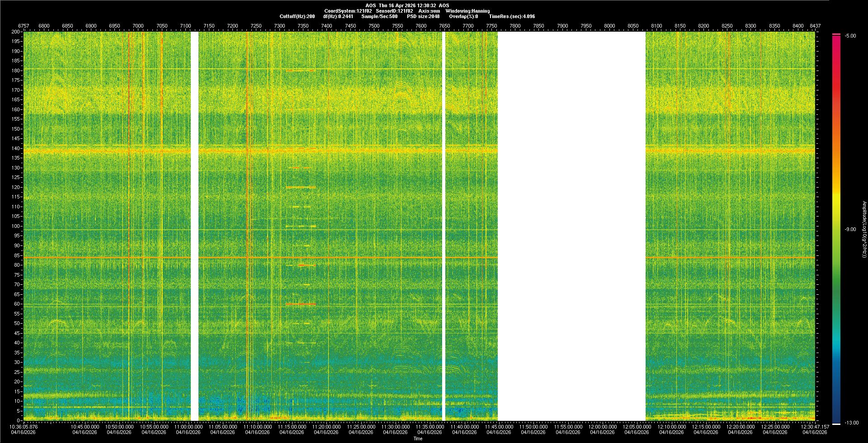Viewport: 868px width, 443px height.
Task: Select the -9.00 colorbar scale label
Action: tap(850, 230)
